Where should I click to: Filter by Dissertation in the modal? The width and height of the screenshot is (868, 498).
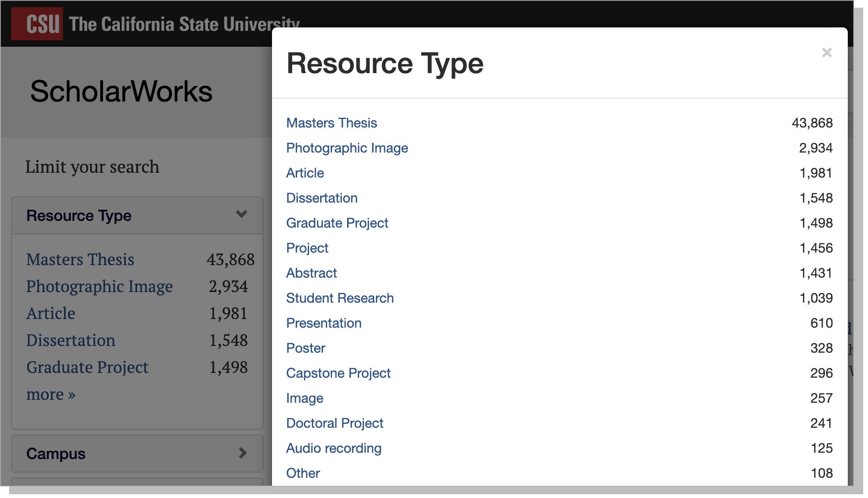pyautogui.click(x=322, y=198)
